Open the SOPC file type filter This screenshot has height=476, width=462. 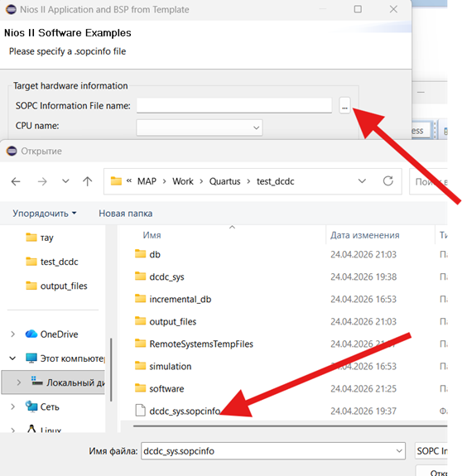(431, 451)
